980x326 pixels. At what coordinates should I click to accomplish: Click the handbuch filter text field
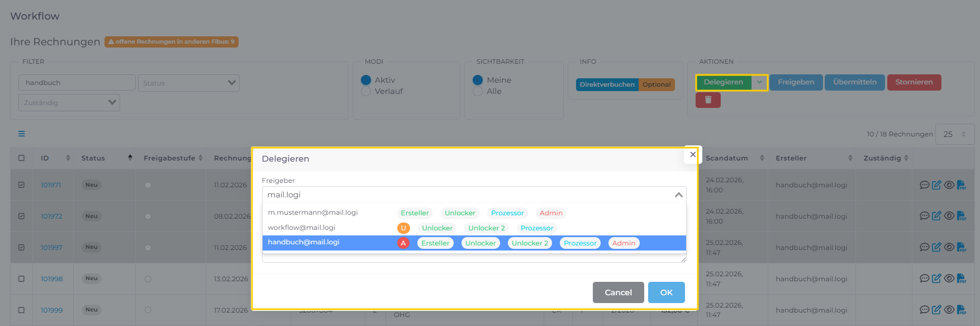tap(77, 83)
